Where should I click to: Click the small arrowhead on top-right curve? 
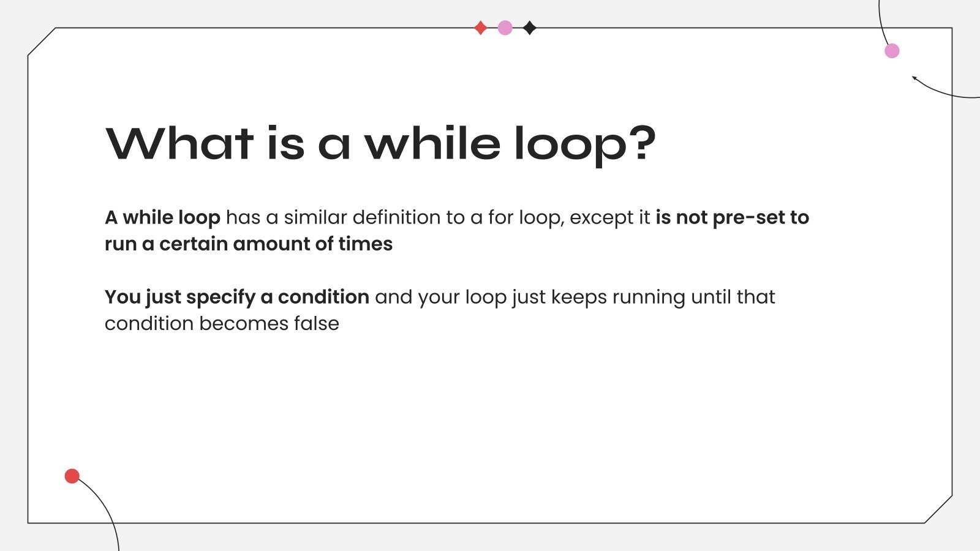(914, 78)
